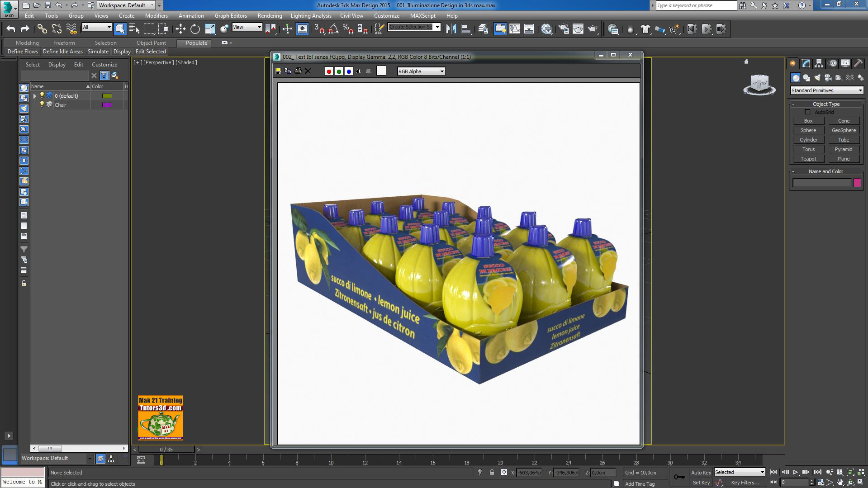Toggle the alpha channel display button
Image resolution: width=868 pixels, height=488 pixels.
point(359,71)
